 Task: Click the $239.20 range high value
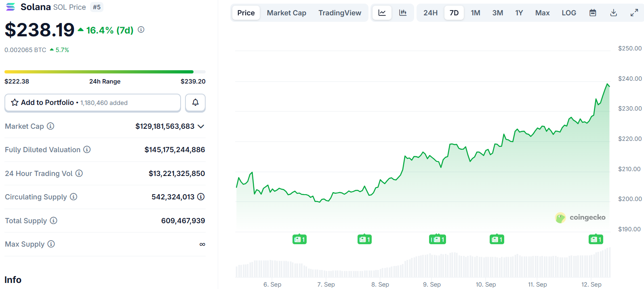[x=193, y=81]
